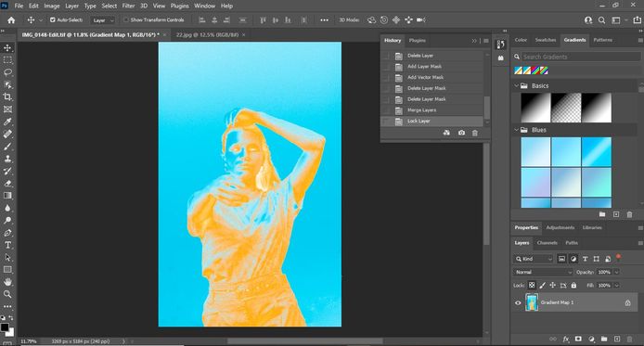Switch to the Channels tab
This screenshot has width=644, height=346.
click(x=547, y=243)
